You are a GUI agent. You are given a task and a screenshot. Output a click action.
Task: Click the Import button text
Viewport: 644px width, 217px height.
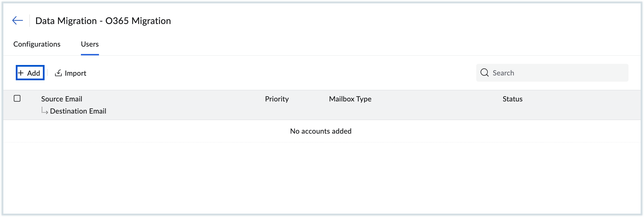click(x=75, y=73)
